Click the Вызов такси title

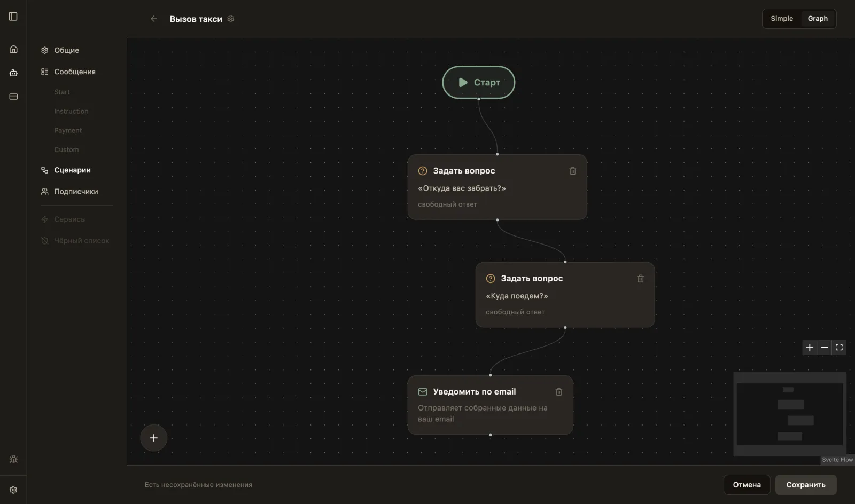[x=196, y=19]
